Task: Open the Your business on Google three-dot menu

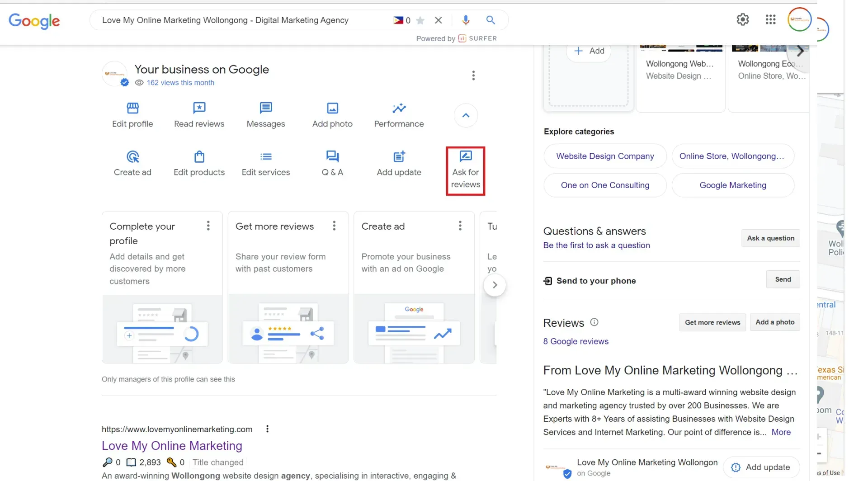Action: (x=473, y=75)
